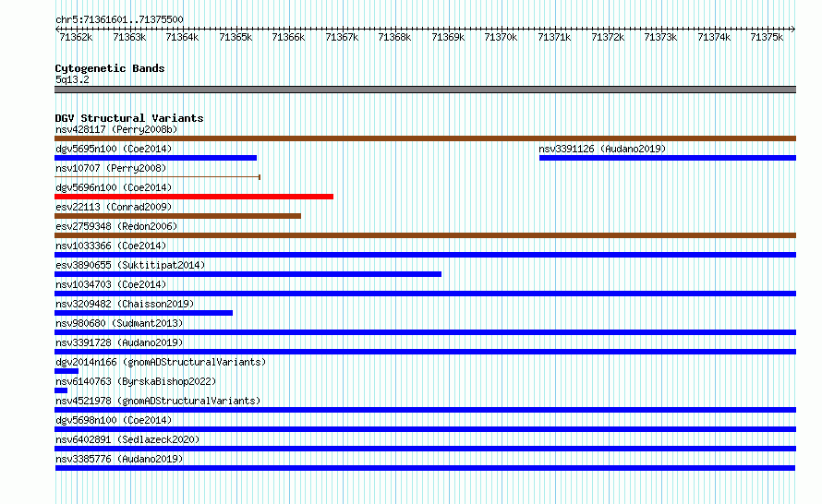
Task: Click the DGV Structural Variants track title
Action: (129, 118)
